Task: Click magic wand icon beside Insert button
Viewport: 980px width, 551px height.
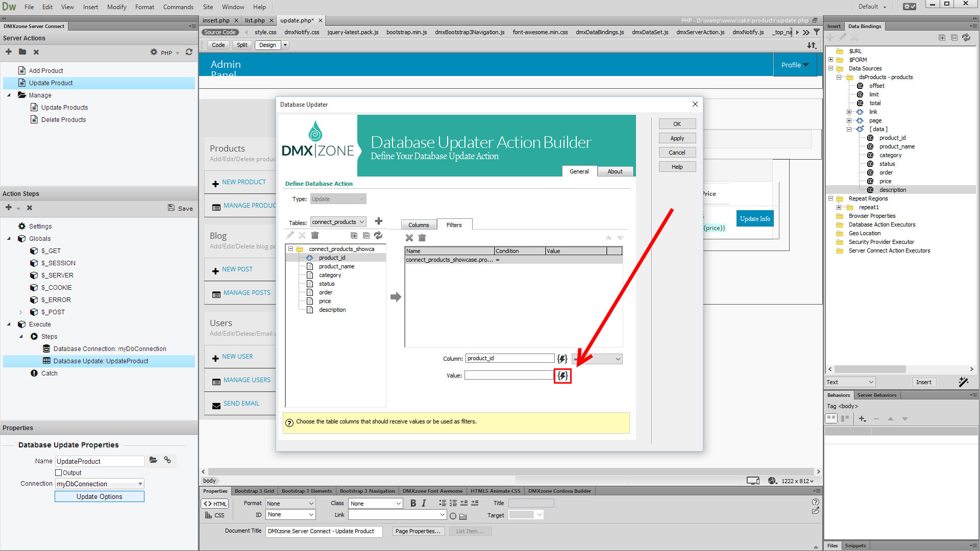Action: click(963, 382)
